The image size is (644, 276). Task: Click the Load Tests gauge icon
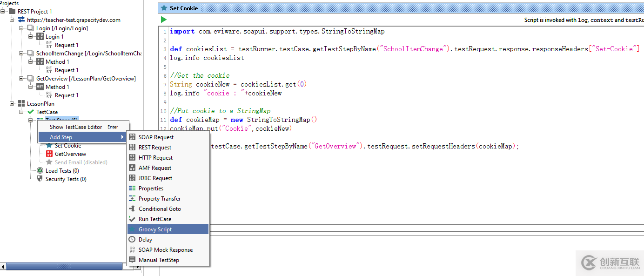(x=40, y=170)
